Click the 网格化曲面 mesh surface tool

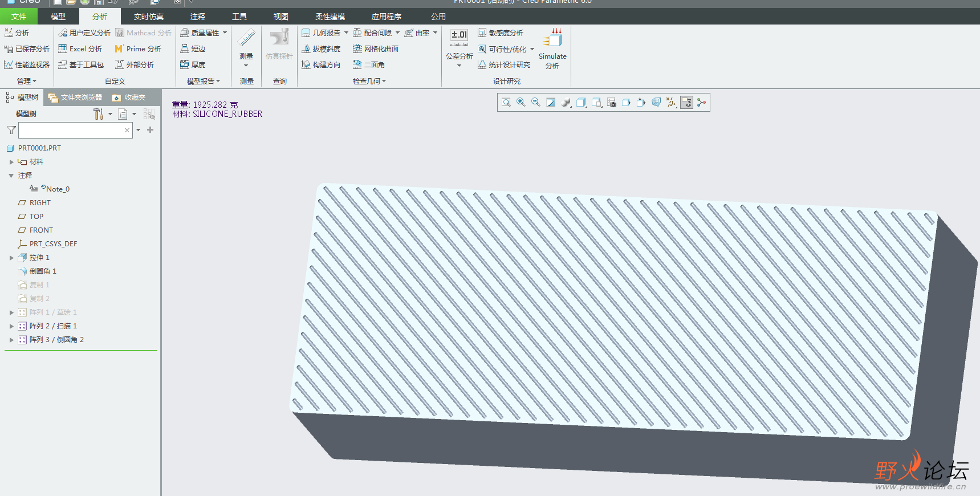click(x=376, y=49)
